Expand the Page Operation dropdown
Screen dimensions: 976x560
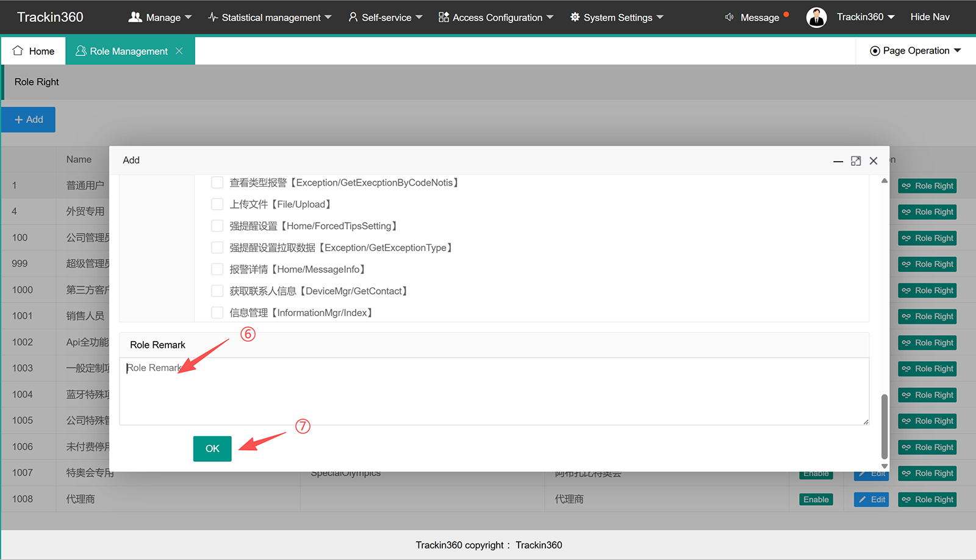(x=916, y=51)
